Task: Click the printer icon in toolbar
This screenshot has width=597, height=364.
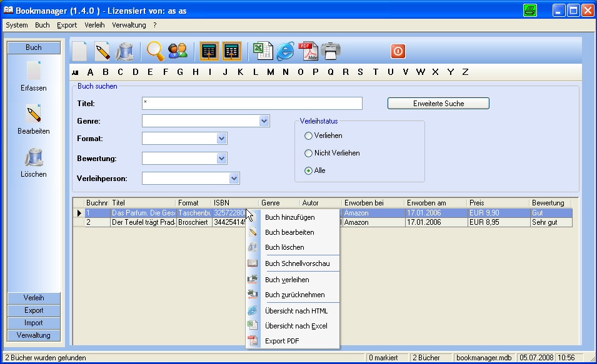Action: (331, 51)
